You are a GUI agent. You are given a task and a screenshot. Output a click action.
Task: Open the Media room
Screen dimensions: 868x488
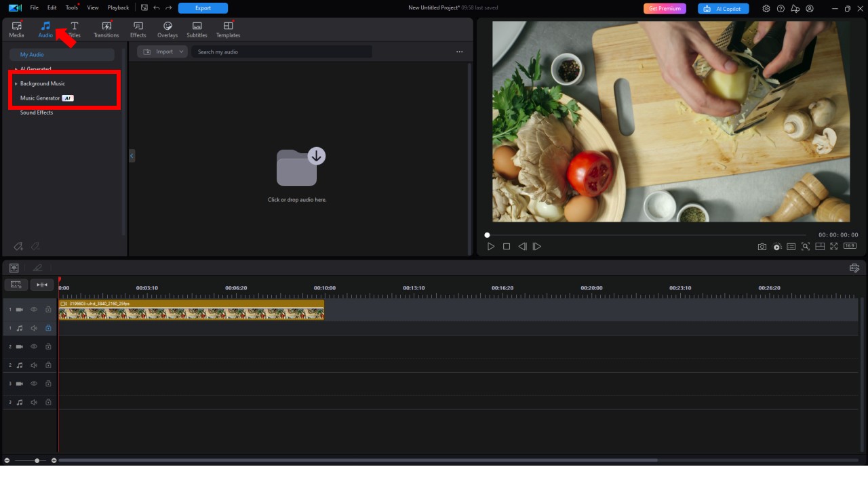[16, 29]
